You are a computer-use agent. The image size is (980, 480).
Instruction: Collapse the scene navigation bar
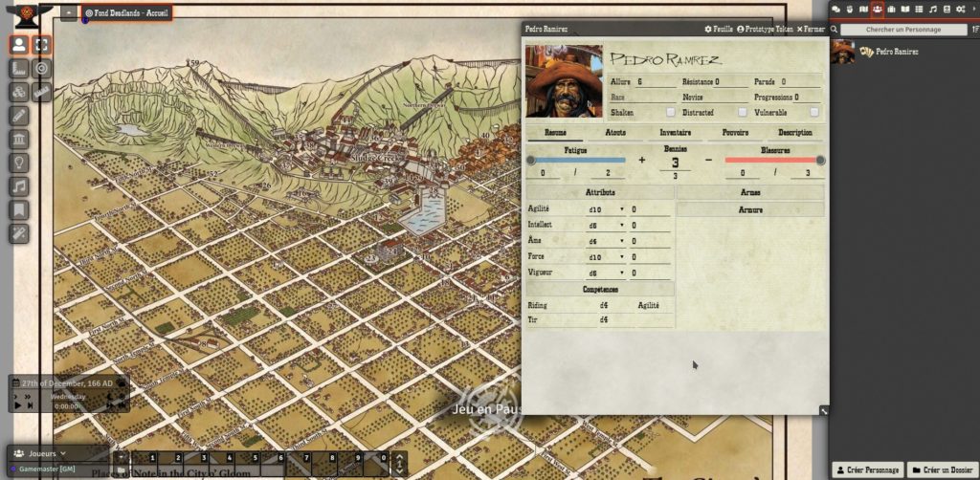[69, 11]
